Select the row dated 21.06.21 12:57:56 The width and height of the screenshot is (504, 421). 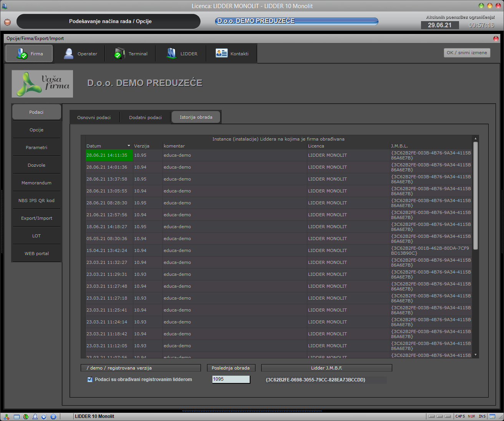click(279, 215)
